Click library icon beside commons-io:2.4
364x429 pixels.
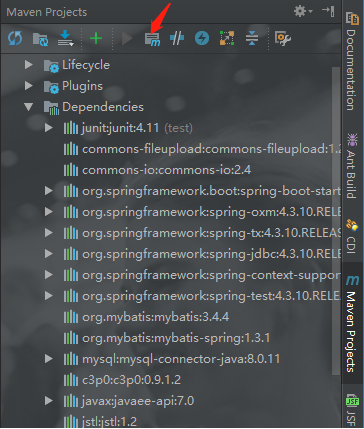[x=71, y=170]
